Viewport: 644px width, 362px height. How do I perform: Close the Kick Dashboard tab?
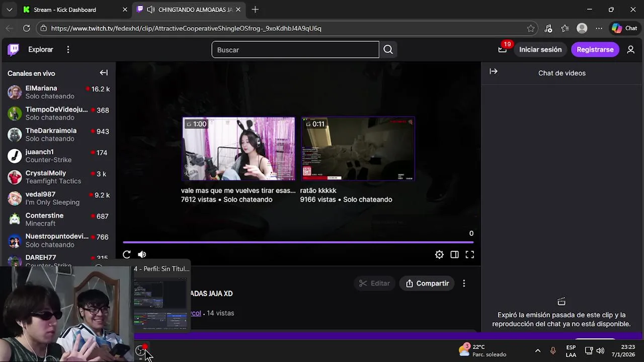tap(125, 10)
